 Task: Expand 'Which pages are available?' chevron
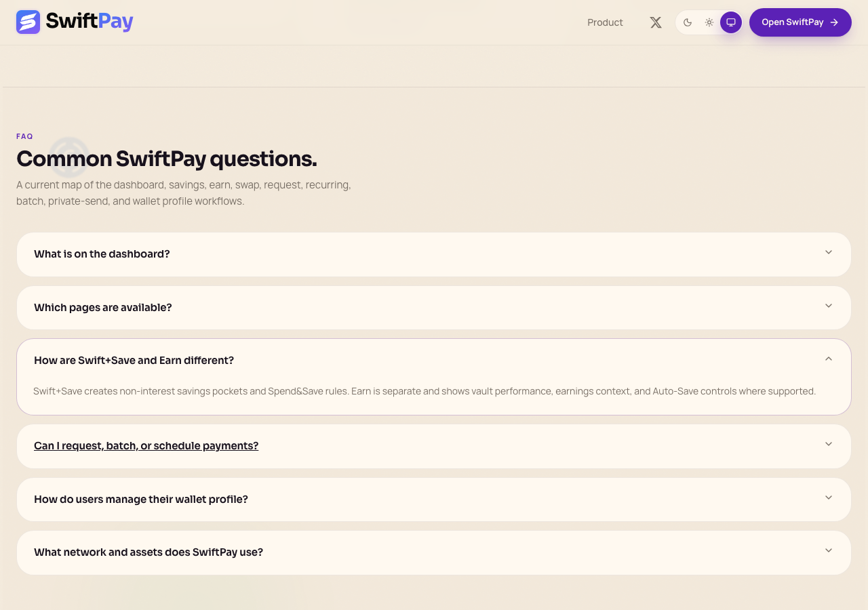(829, 306)
